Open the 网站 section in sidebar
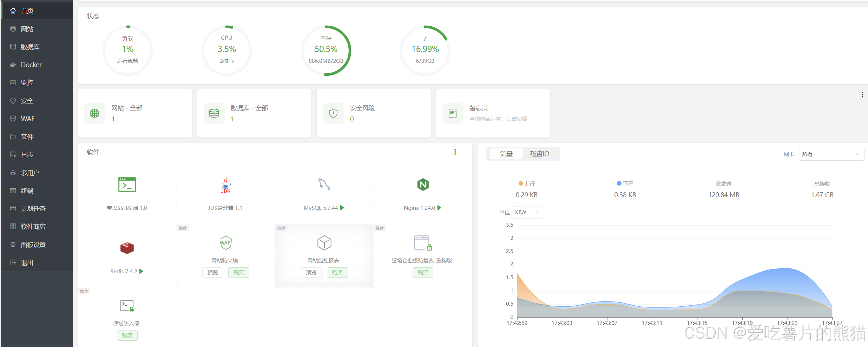This screenshot has width=868, height=347. [x=27, y=29]
